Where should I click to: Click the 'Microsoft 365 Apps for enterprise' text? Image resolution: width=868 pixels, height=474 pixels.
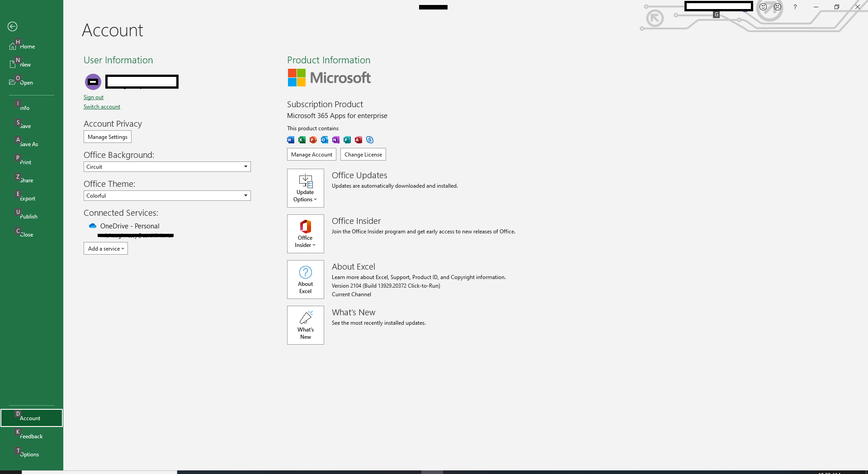pos(337,116)
